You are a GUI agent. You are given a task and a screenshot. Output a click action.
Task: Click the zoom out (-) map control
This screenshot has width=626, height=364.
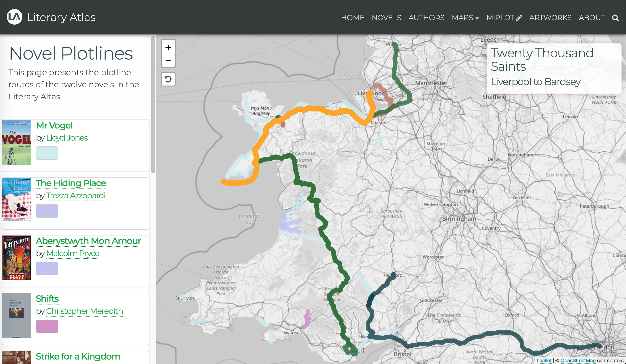pyautogui.click(x=169, y=61)
